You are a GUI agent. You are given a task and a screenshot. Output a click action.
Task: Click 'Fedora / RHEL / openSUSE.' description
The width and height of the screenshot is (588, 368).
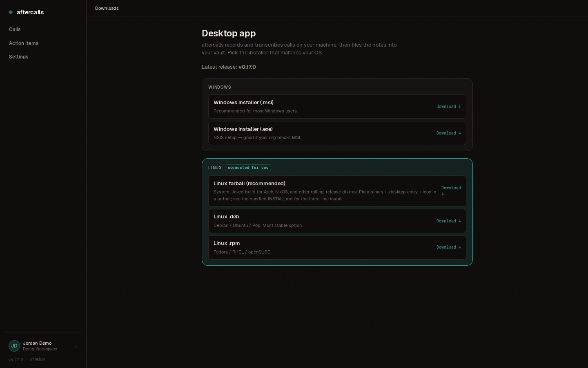coord(242,252)
